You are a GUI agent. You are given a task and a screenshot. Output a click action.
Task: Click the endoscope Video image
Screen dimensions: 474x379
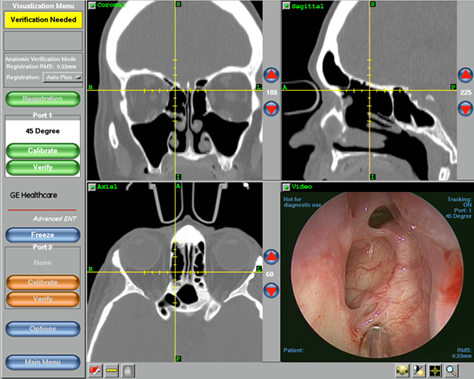pos(377,275)
